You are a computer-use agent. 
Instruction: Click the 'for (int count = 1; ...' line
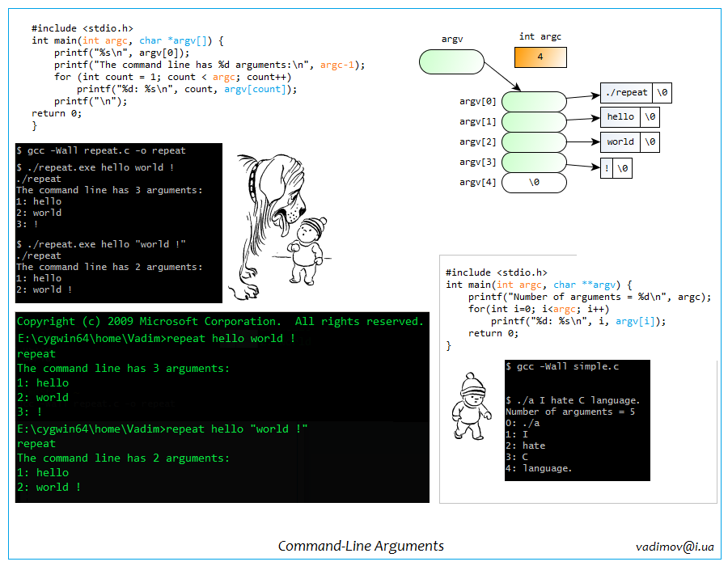[x=173, y=77]
